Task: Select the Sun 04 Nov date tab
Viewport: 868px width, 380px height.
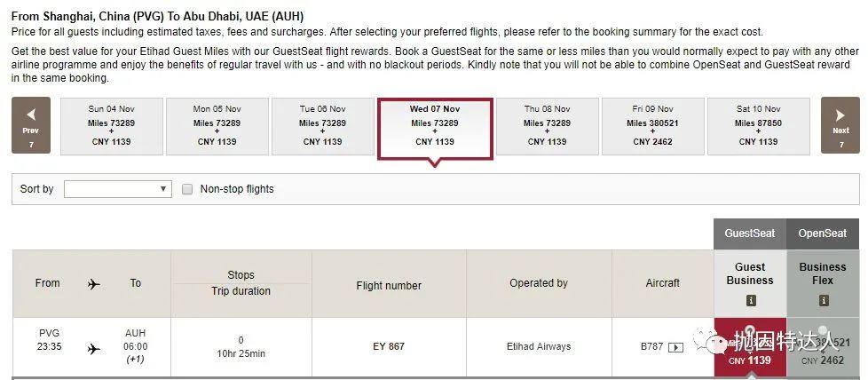Action: tap(112, 126)
